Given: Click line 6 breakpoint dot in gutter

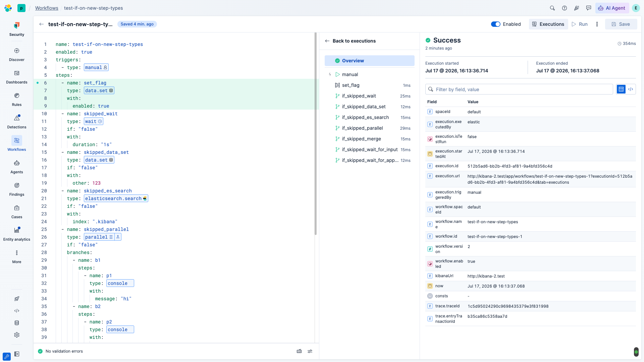Looking at the screenshot, I should tap(38, 83).
